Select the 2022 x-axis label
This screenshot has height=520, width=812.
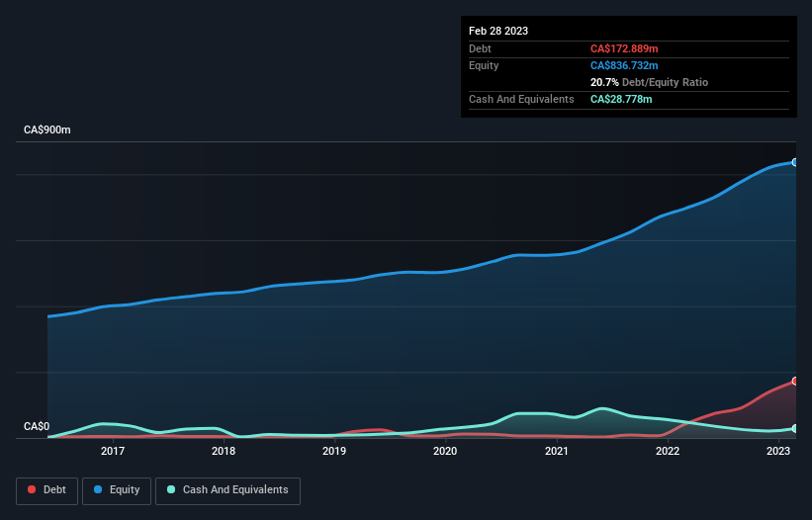(667, 451)
